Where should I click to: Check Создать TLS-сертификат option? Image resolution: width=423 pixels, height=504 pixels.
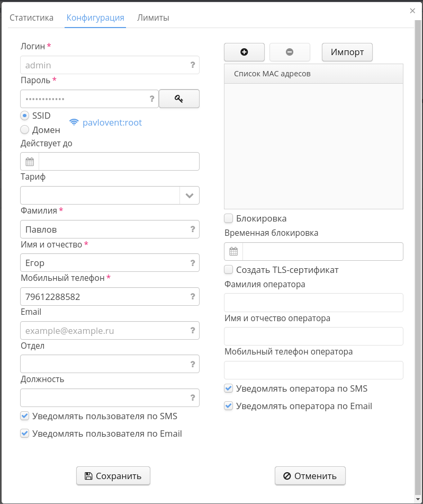(x=229, y=270)
